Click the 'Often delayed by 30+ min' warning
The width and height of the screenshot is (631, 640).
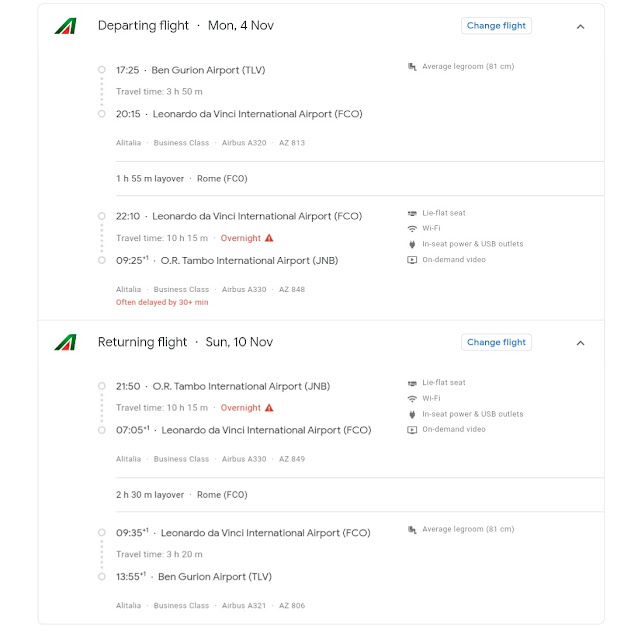[162, 302]
